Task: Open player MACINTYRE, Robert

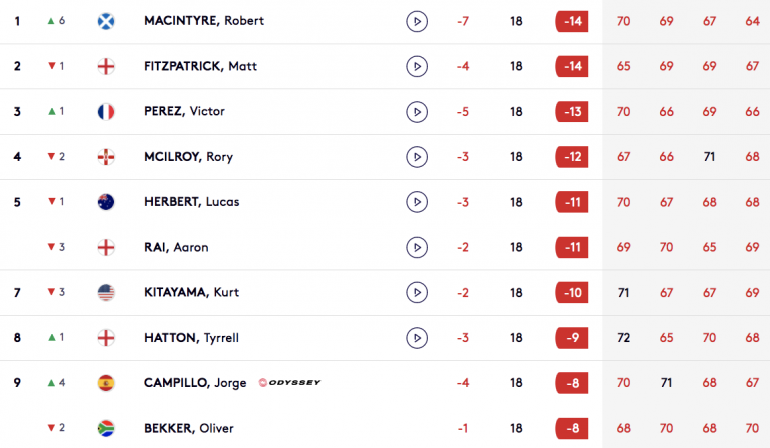Action: [x=204, y=21]
